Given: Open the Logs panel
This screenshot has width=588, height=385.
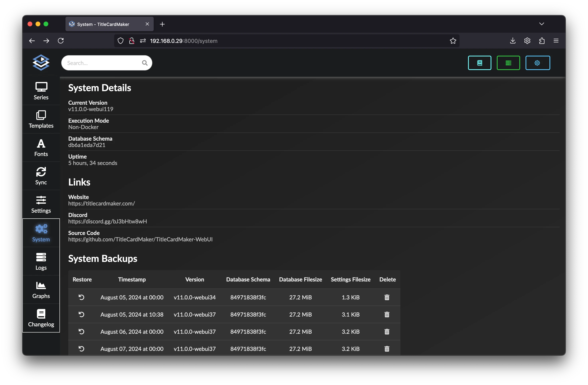Looking at the screenshot, I should click(41, 260).
